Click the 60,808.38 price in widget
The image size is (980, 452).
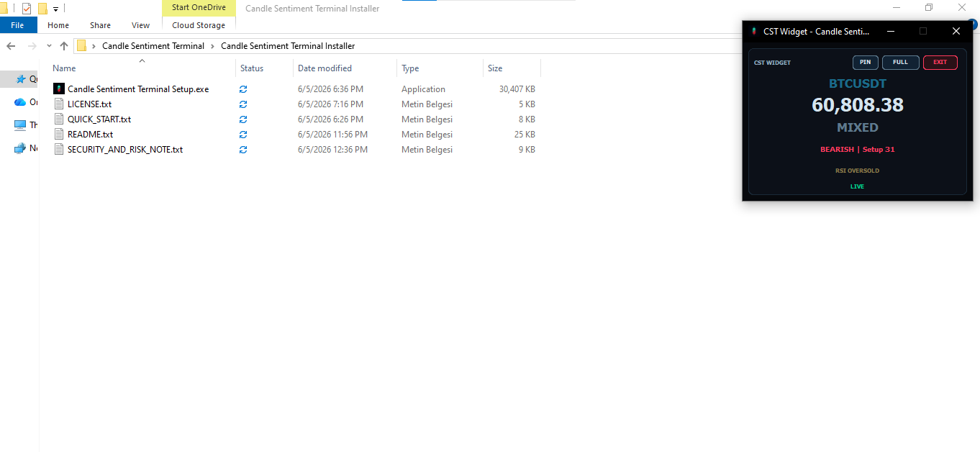(858, 105)
